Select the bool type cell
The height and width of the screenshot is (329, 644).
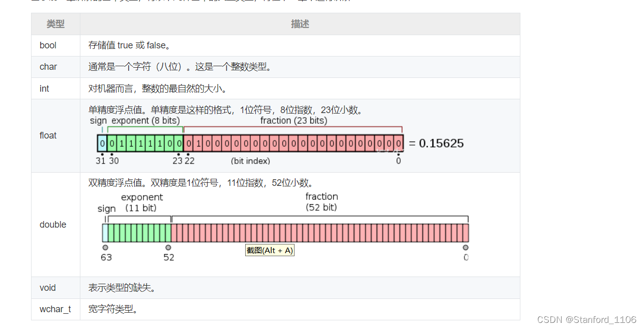click(x=55, y=45)
